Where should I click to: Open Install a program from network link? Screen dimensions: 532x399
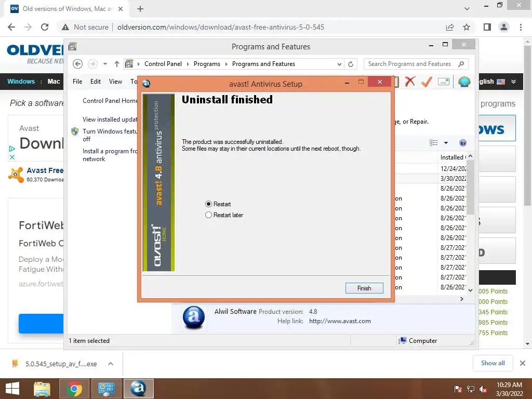[109, 155]
